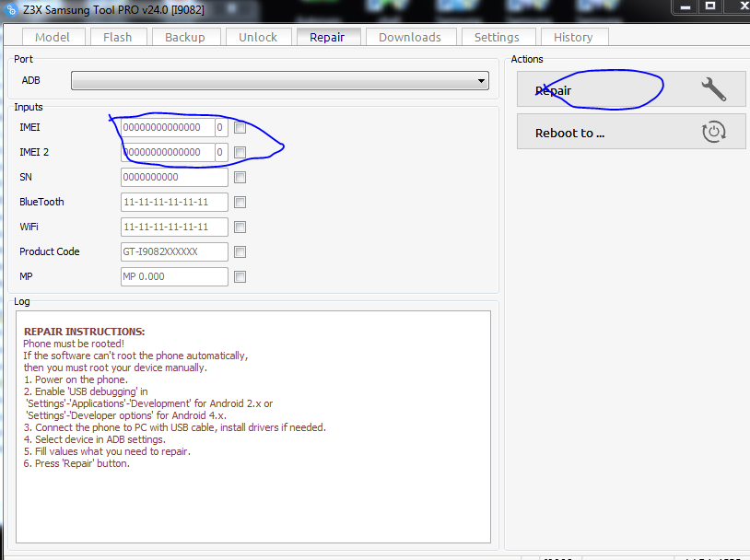Enable the WiFi address checkbox
Screen dimensions: 750x560
[240, 227]
